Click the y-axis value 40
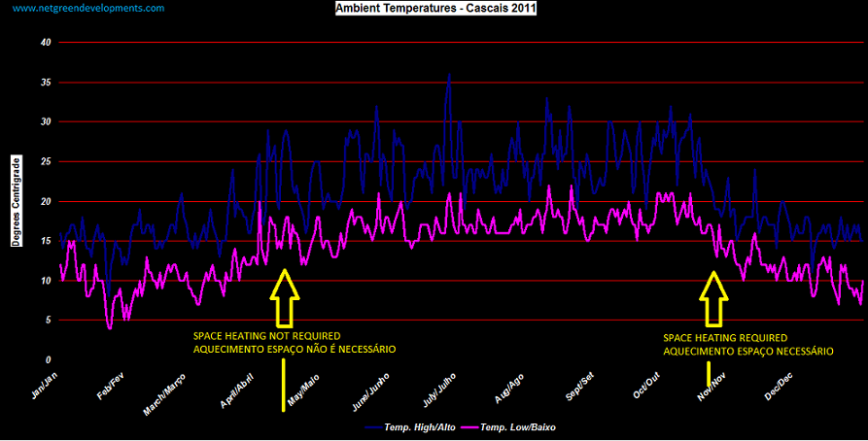The image size is (868, 441). tap(46, 42)
